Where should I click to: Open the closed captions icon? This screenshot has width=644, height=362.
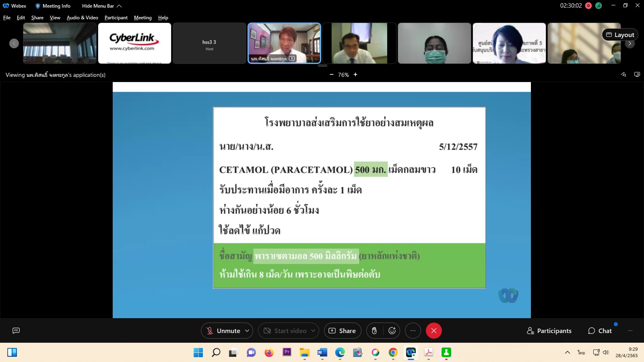16,331
